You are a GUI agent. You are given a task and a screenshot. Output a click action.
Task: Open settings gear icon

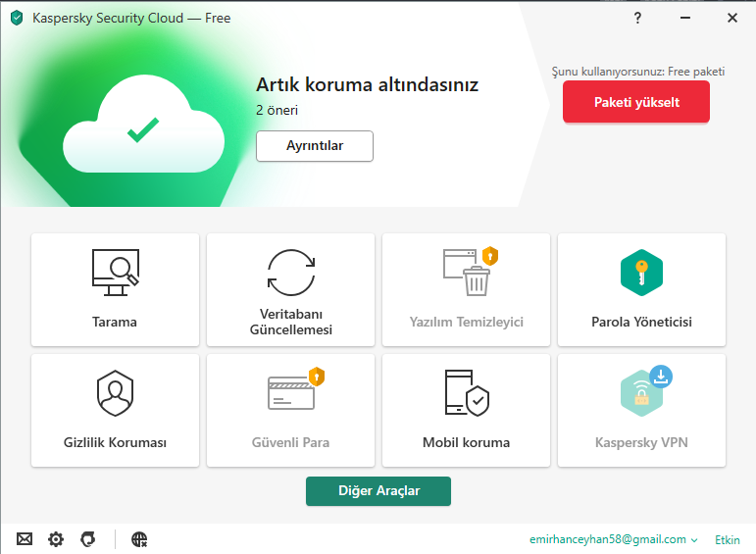coord(56,539)
